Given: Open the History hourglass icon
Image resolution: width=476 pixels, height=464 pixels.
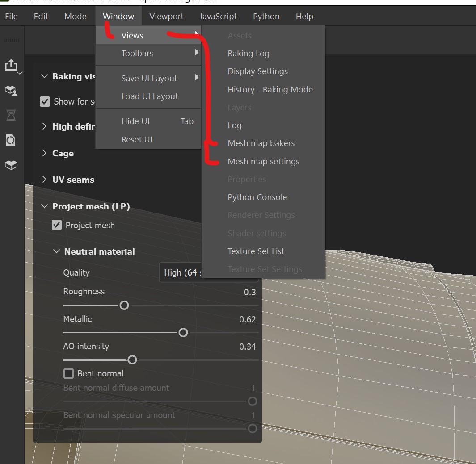Looking at the screenshot, I should coord(11,115).
